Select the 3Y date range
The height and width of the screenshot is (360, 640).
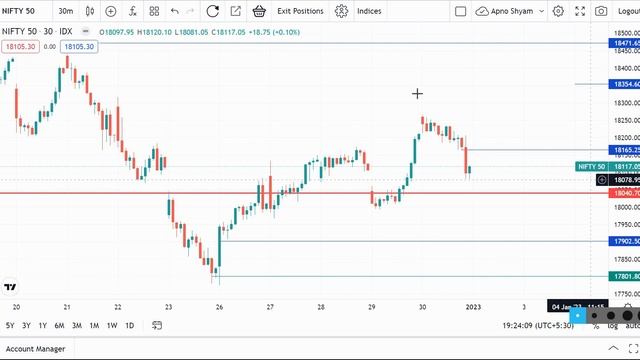point(27,325)
